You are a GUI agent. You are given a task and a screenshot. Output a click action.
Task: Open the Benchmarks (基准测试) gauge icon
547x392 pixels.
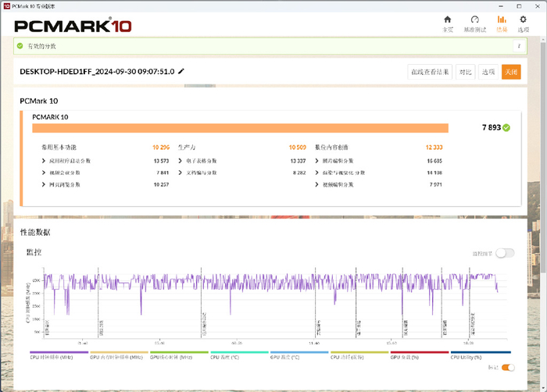[x=474, y=23]
